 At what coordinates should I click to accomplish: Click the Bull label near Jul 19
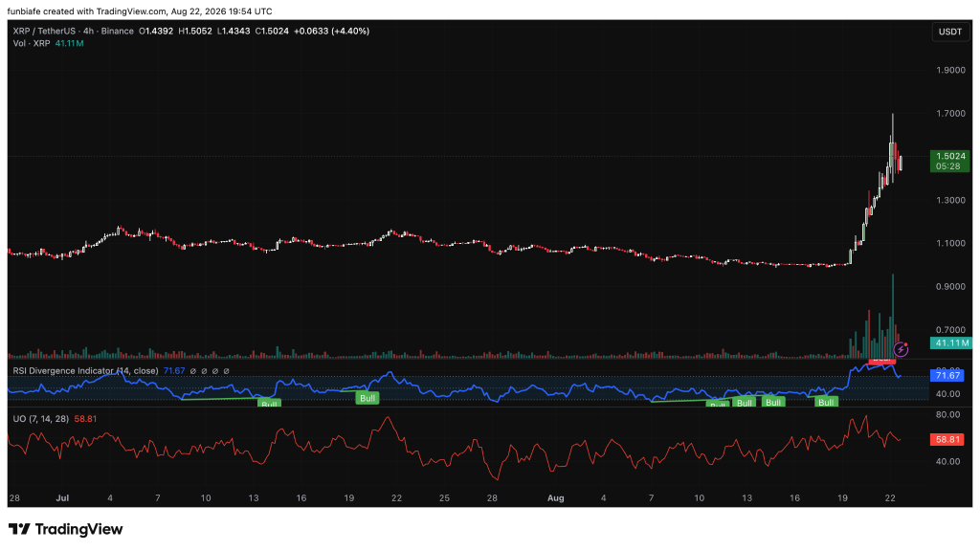[367, 398]
